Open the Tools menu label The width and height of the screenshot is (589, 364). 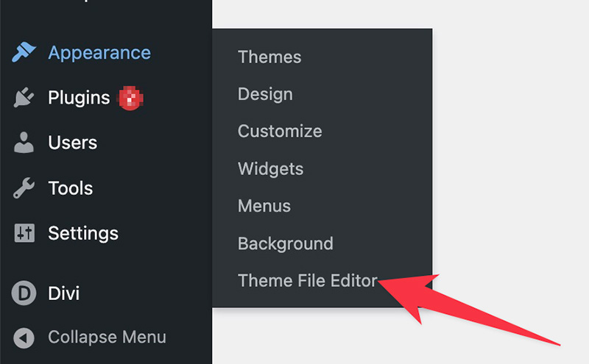(x=71, y=188)
